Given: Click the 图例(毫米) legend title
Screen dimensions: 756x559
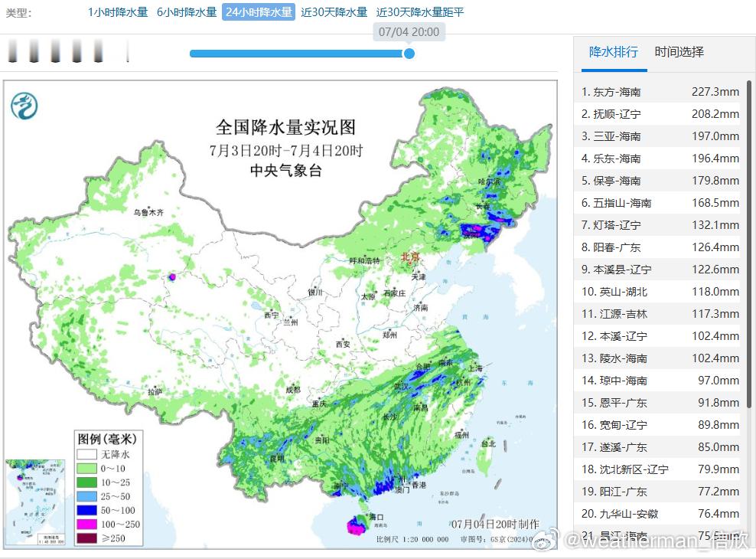Looking at the screenshot, I should (108, 439).
